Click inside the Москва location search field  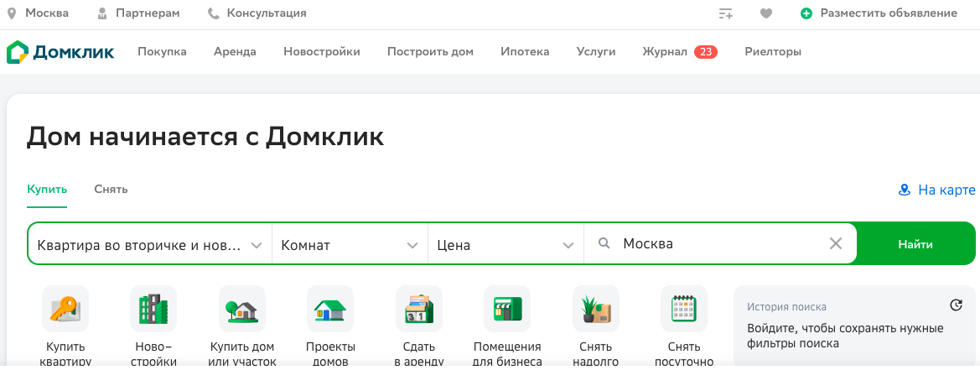tap(718, 244)
